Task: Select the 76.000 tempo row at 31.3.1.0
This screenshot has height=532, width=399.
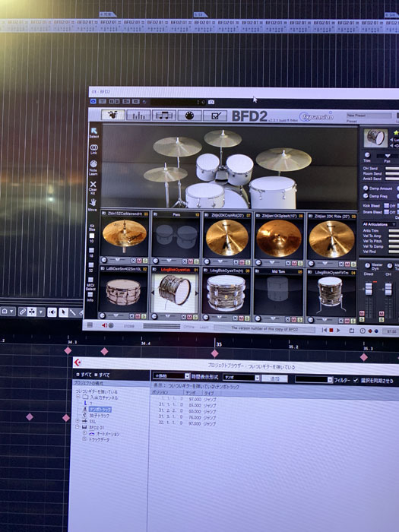Action: pos(187,418)
